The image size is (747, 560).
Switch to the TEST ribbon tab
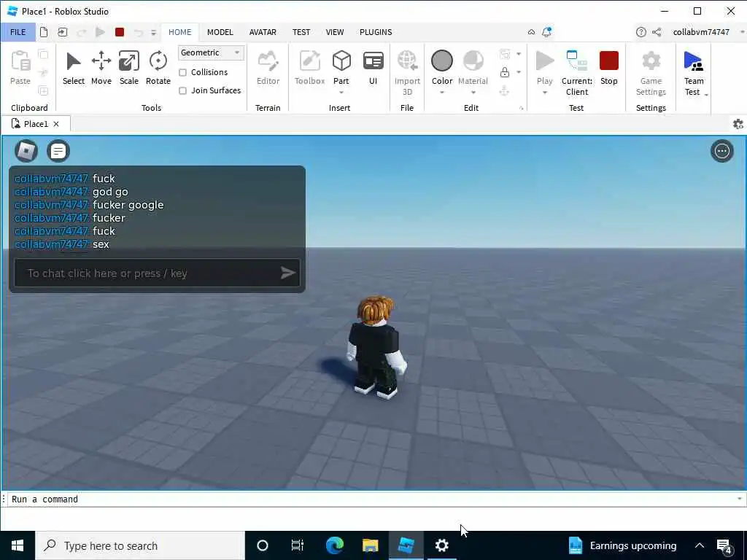pos(301,32)
